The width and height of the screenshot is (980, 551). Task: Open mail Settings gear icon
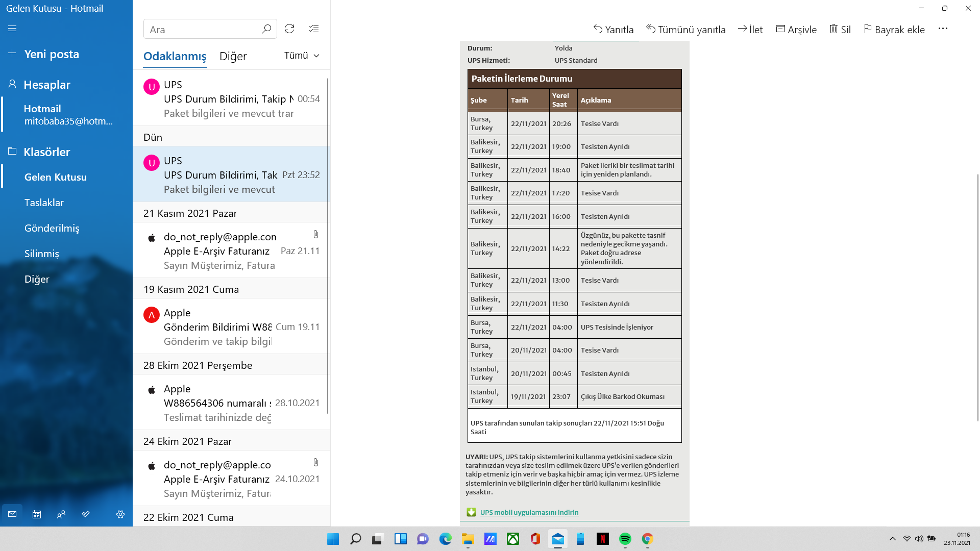[x=120, y=514]
